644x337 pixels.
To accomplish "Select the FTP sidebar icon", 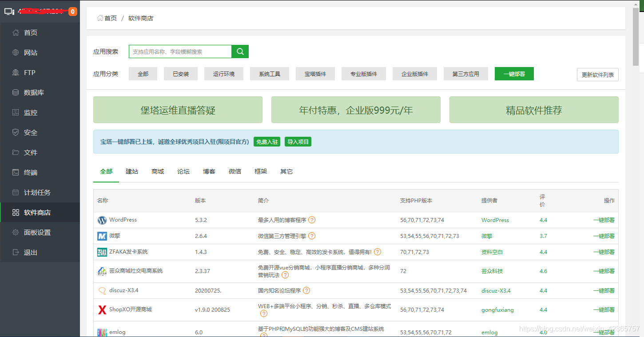I will pyautogui.click(x=16, y=72).
